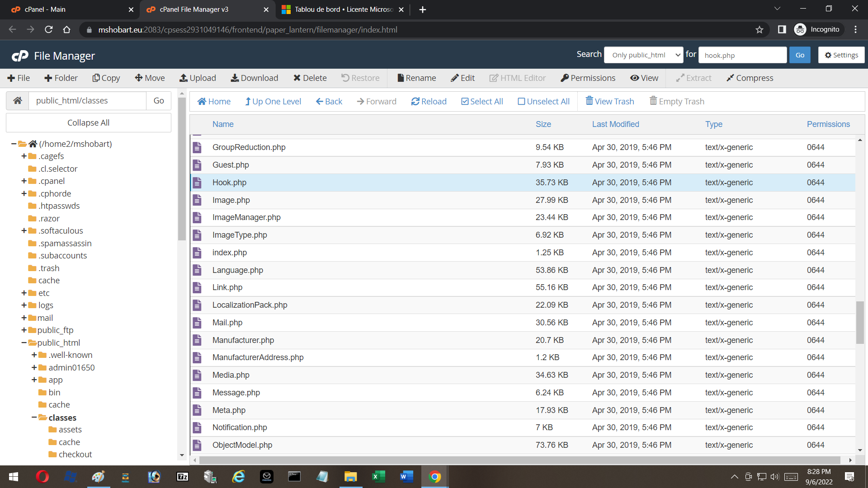Screen dimensions: 868x488
Task: Click the browser reload icon
Action: tap(49, 29)
